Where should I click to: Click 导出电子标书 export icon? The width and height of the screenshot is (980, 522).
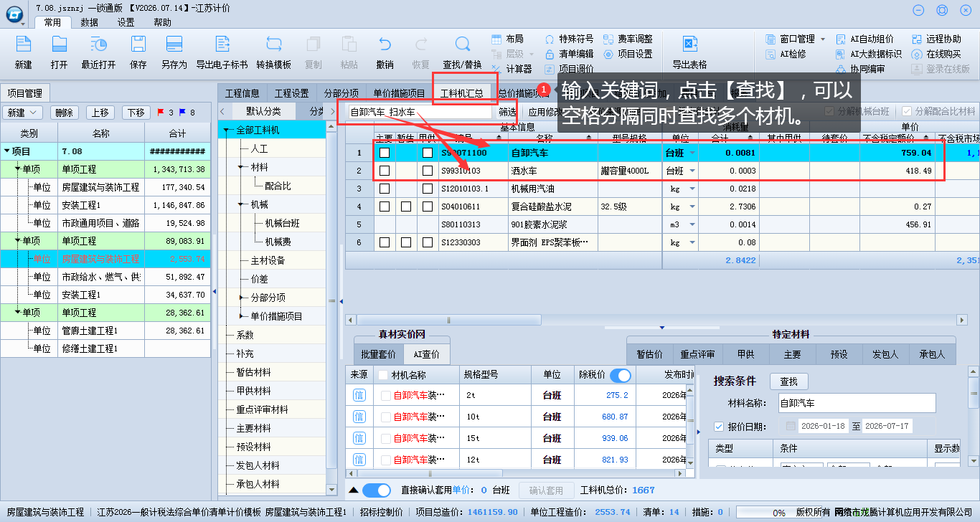[x=222, y=45]
